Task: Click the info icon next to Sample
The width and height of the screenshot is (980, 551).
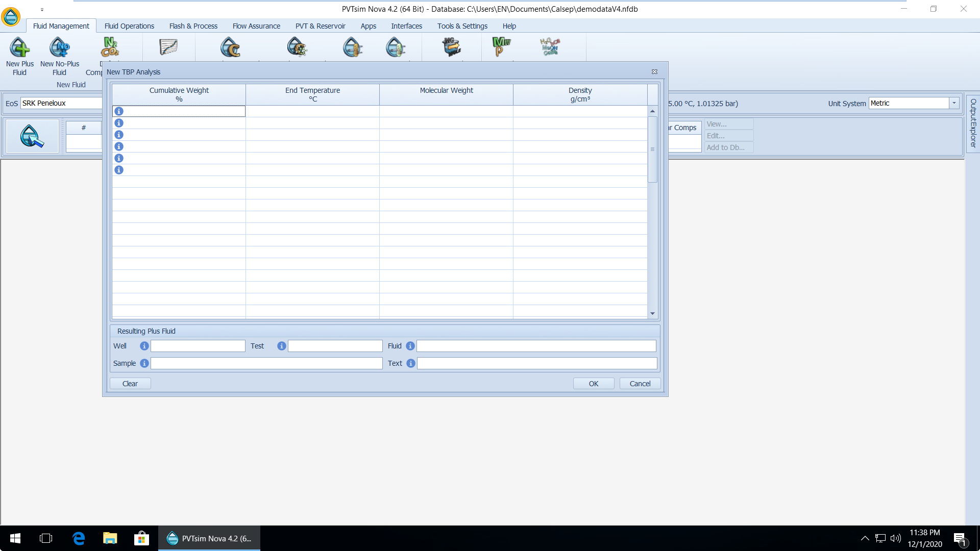Action: click(x=144, y=363)
